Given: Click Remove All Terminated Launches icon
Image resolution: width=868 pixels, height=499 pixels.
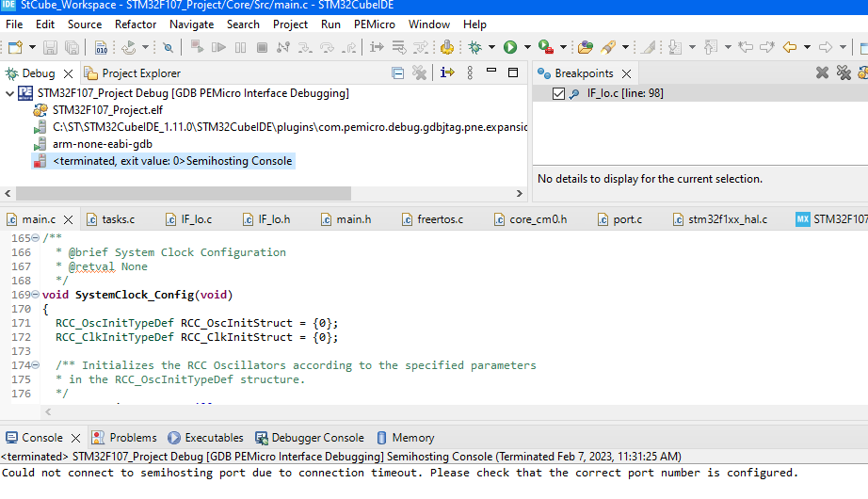Looking at the screenshot, I should [420, 73].
